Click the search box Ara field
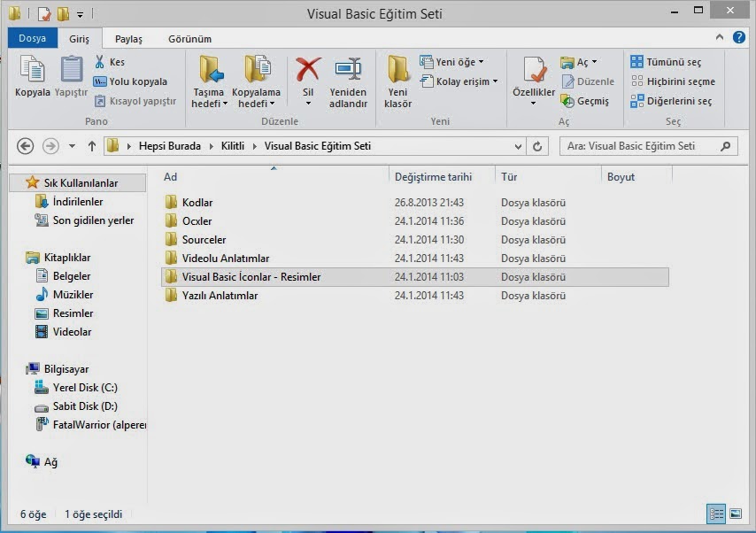The width and height of the screenshot is (756, 533). point(648,146)
